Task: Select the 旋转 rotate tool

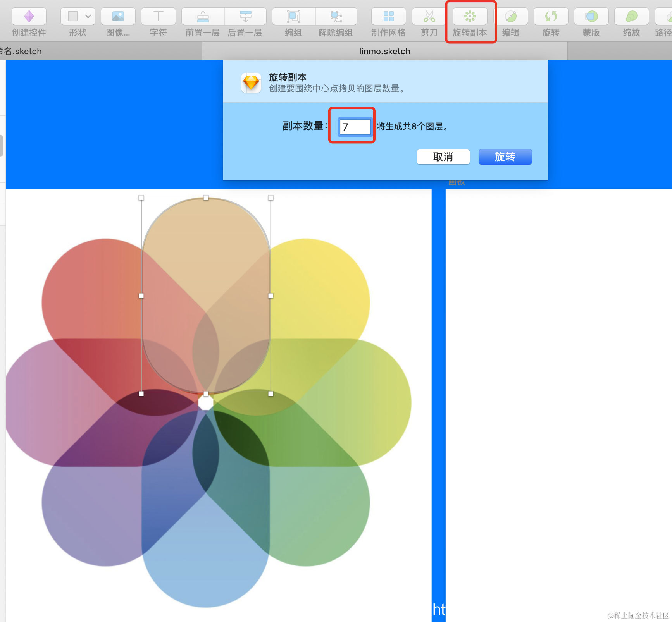Action: coord(551,16)
